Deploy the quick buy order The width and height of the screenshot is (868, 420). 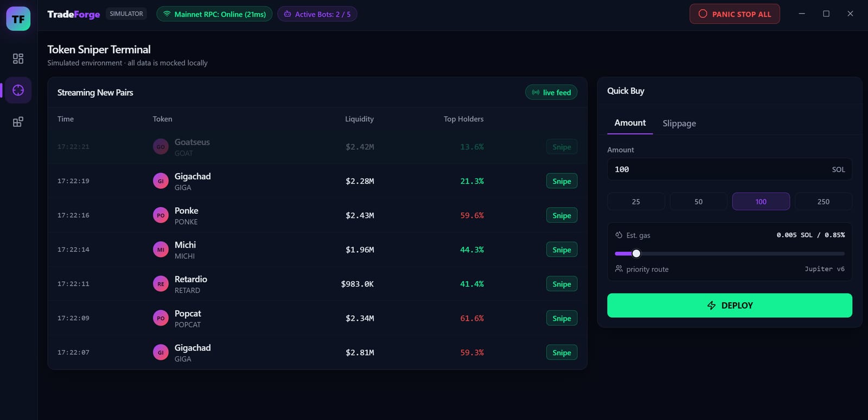point(730,306)
